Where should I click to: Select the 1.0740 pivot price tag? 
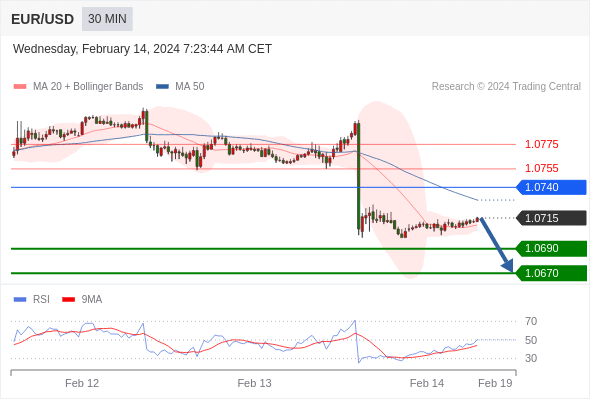point(551,187)
